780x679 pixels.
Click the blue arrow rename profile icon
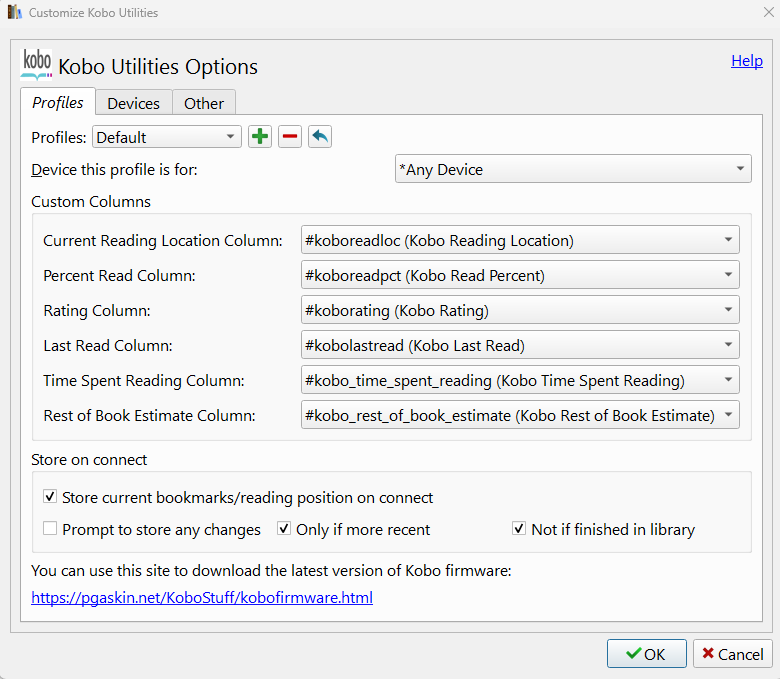pos(320,137)
